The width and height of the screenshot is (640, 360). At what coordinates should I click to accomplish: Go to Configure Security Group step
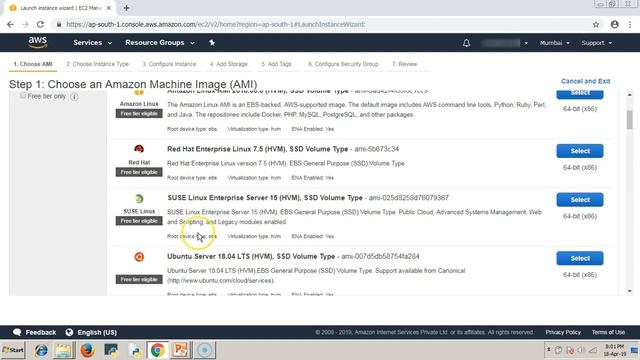[x=343, y=64]
